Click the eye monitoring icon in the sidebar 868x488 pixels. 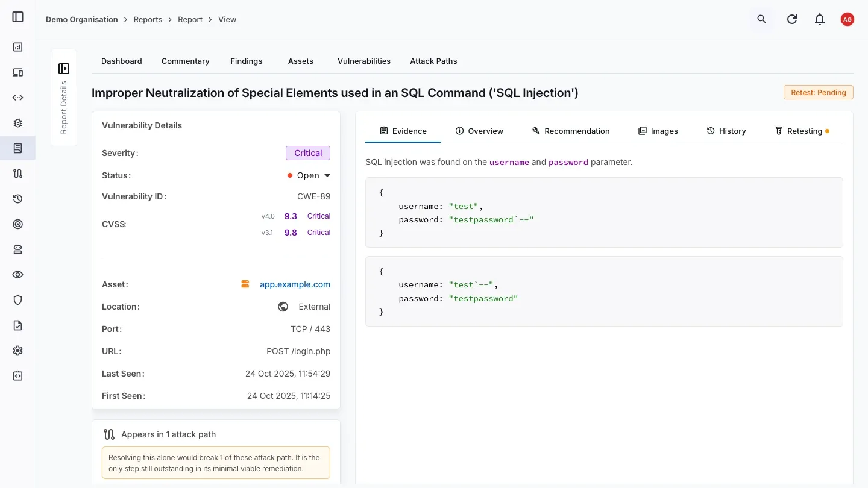point(17,275)
